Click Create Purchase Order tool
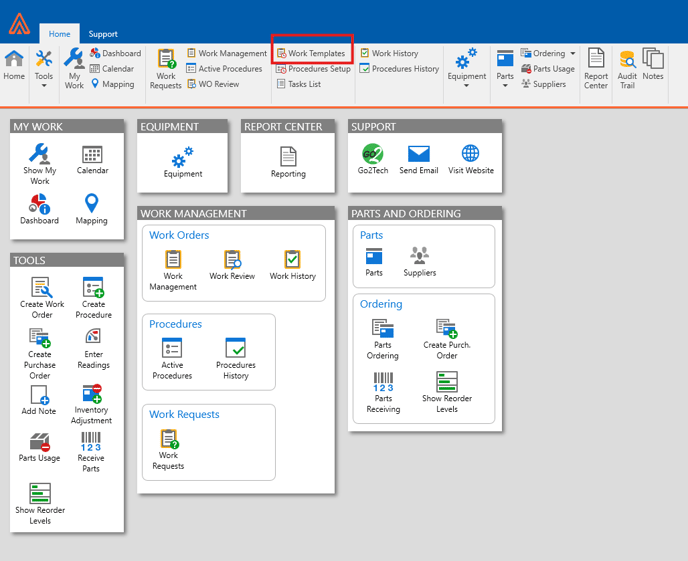Screen dimensions: 688x561 39,354
